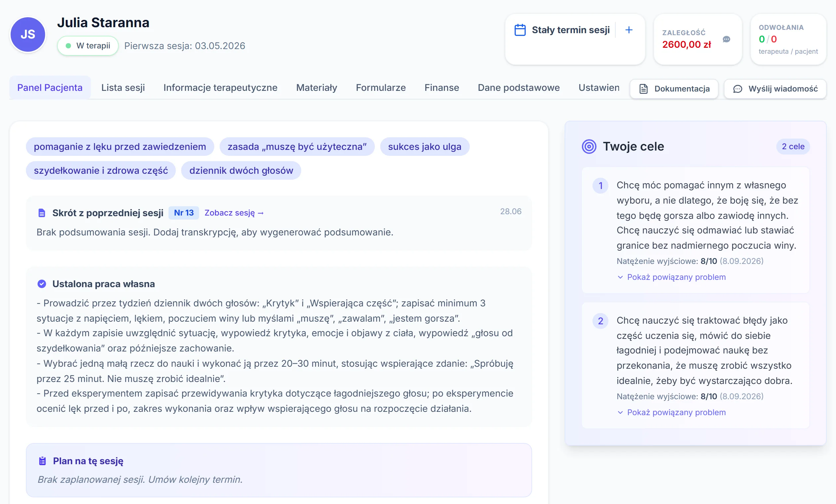Click the patient name Julia Staranna

point(103,23)
